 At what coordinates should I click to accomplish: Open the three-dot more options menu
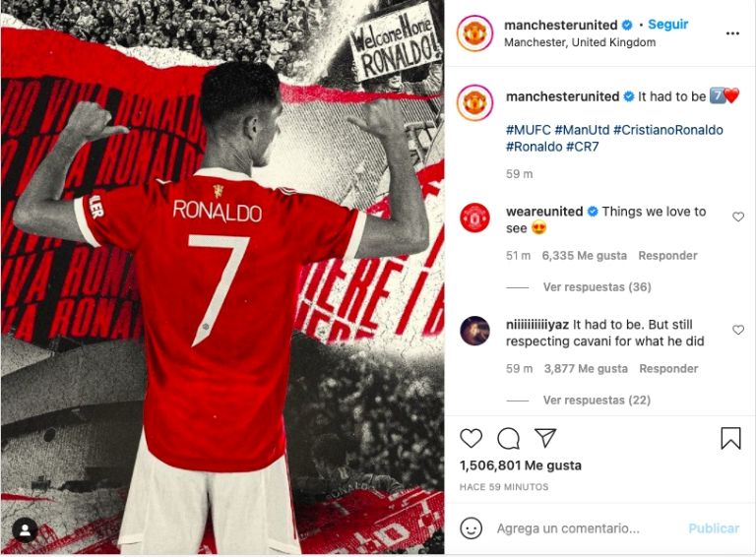[732, 33]
